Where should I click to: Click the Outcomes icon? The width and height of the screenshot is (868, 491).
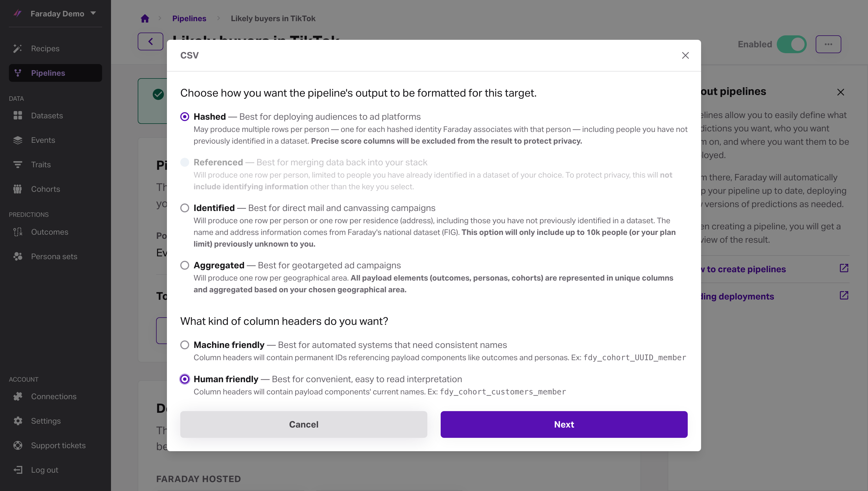[18, 232]
